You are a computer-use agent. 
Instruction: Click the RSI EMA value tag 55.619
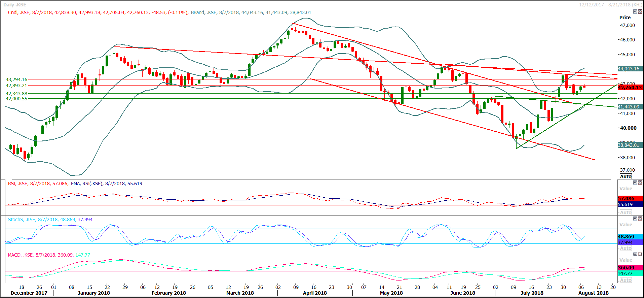[x=630, y=204]
